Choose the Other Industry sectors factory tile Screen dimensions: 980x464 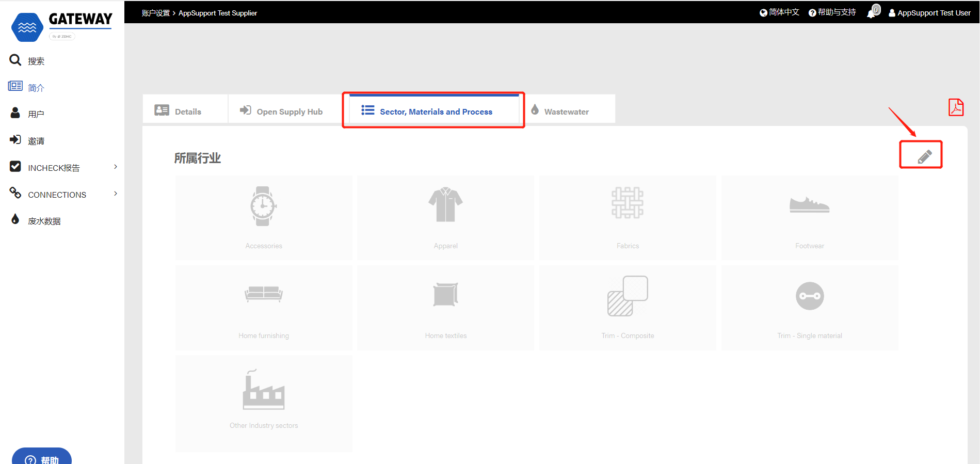pos(263,403)
